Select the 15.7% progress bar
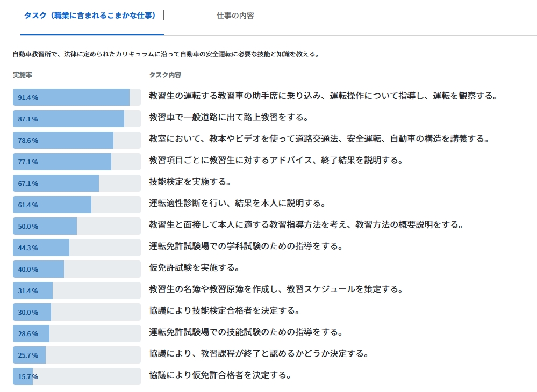 coord(76,376)
